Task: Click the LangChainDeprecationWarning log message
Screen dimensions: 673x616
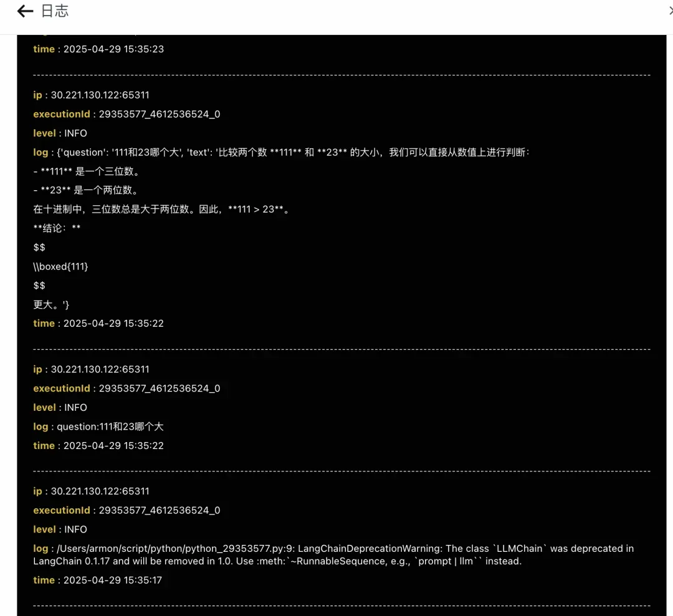Action: [x=333, y=554]
